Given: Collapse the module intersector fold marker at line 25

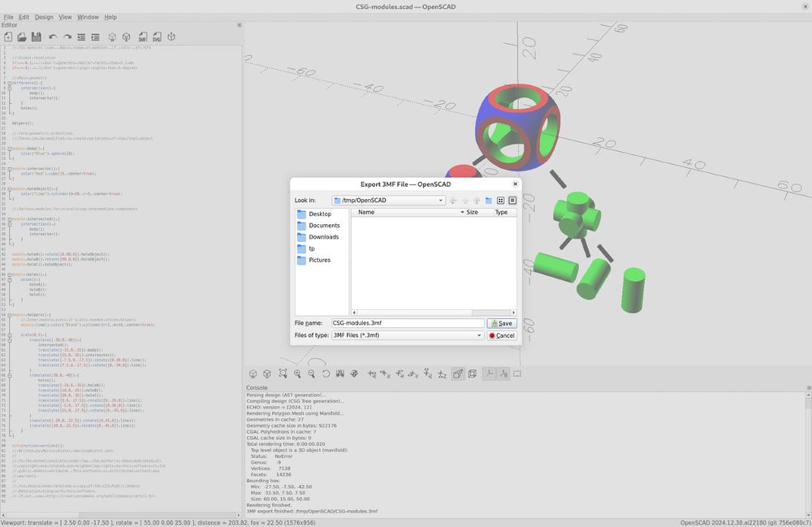Looking at the screenshot, I should coord(9,169).
